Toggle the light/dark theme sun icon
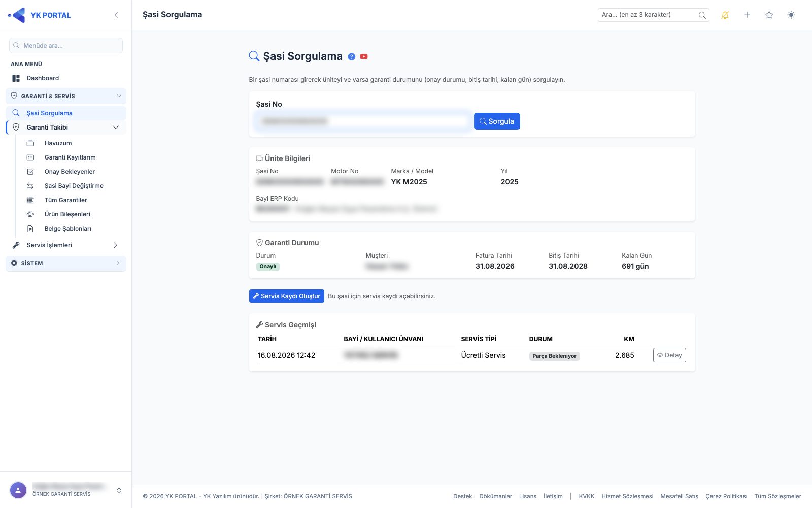The height and width of the screenshot is (508, 812). click(x=791, y=15)
